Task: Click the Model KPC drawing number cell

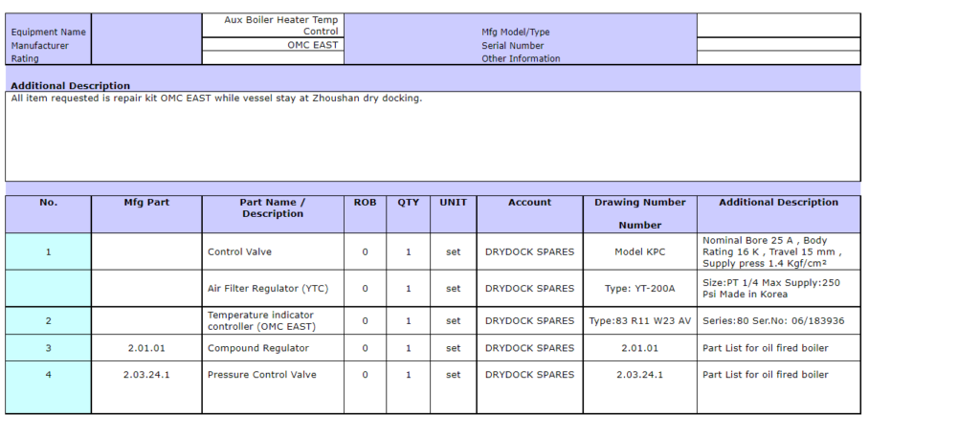Action: coord(639,252)
